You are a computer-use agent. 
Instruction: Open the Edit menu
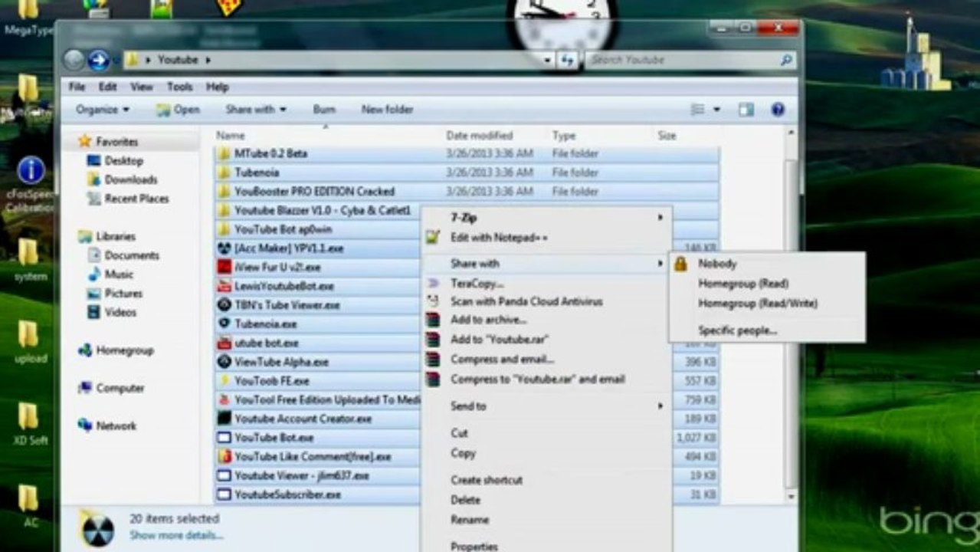pyautogui.click(x=107, y=87)
